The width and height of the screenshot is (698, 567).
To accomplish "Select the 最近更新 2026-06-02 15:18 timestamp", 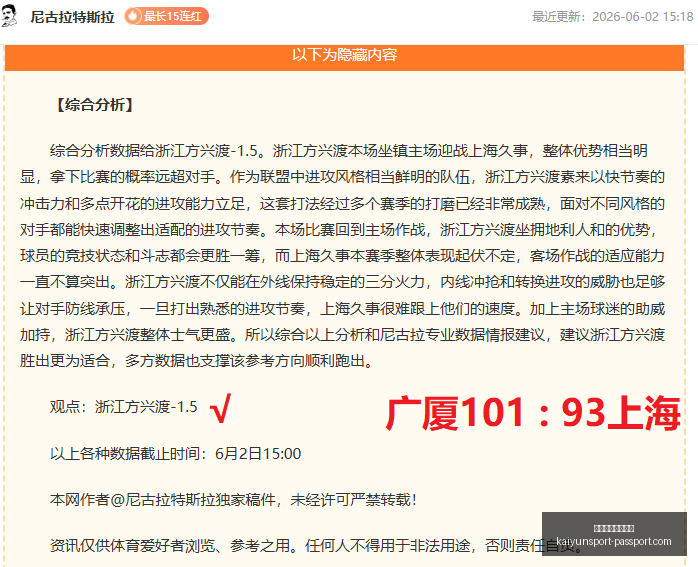I will (613, 16).
